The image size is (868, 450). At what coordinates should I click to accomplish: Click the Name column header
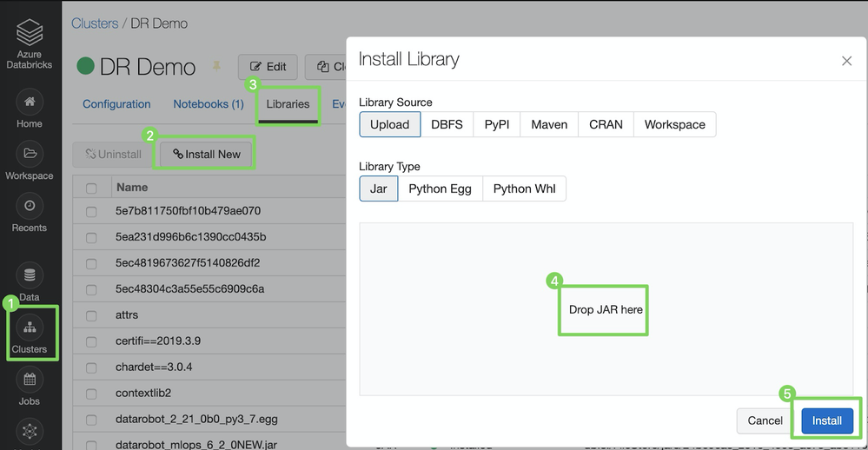pyautogui.click(x=132, y=187)
